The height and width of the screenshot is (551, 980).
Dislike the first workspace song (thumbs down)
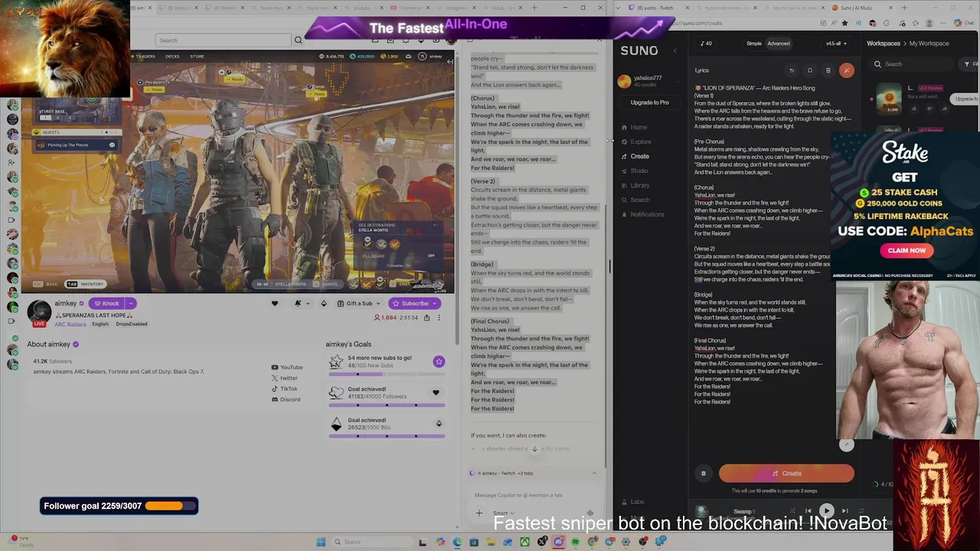click(x=928, y=109)
